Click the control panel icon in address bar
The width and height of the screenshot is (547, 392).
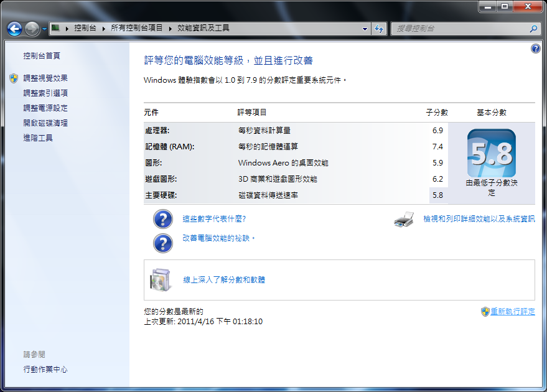[56, 28]
